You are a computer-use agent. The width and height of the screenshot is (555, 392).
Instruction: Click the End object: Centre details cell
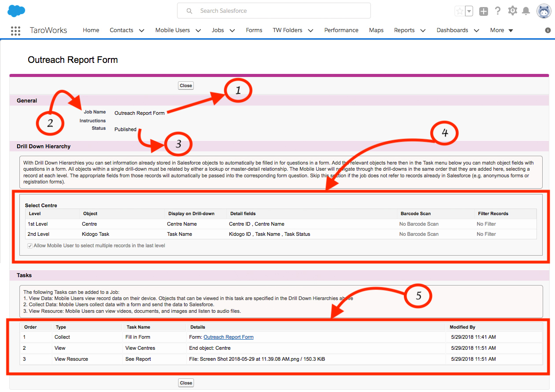click(210, 348)
